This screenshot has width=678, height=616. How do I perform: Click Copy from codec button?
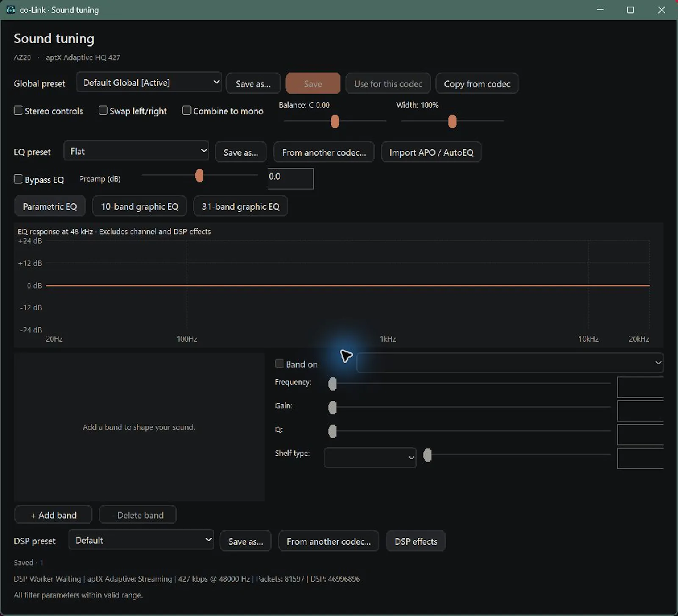pyautogui.click(x=477, y=83)
